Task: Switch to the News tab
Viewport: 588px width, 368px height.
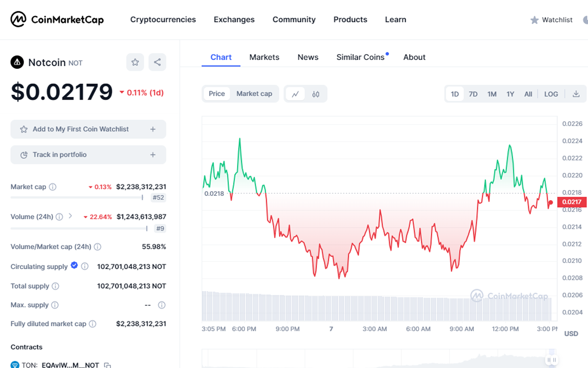Action: pos(308,57)
